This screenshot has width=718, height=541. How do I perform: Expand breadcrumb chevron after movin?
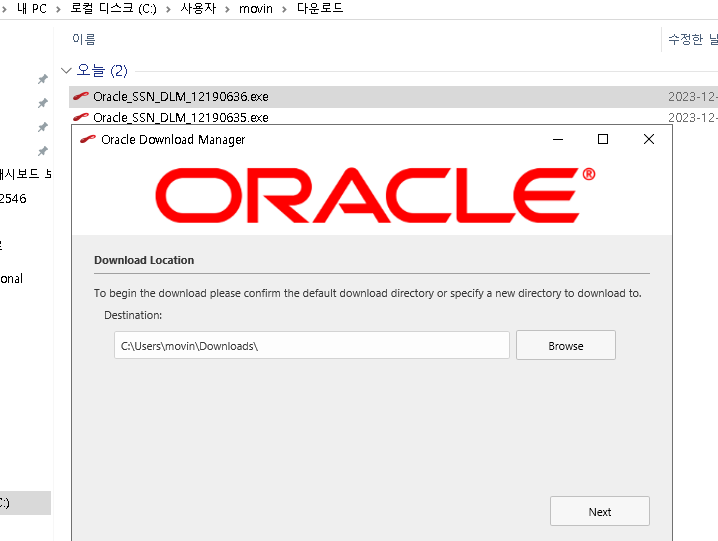(284, 9)
